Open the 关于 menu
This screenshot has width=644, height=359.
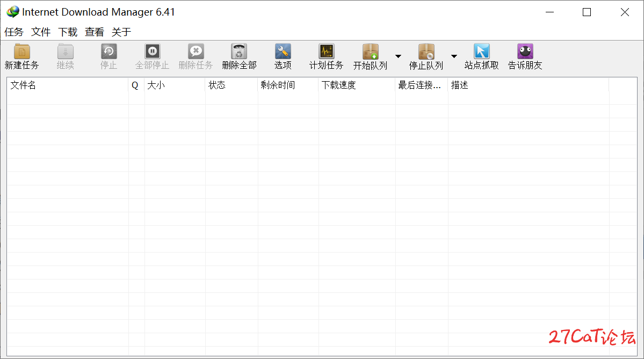[x=121, y=32]
